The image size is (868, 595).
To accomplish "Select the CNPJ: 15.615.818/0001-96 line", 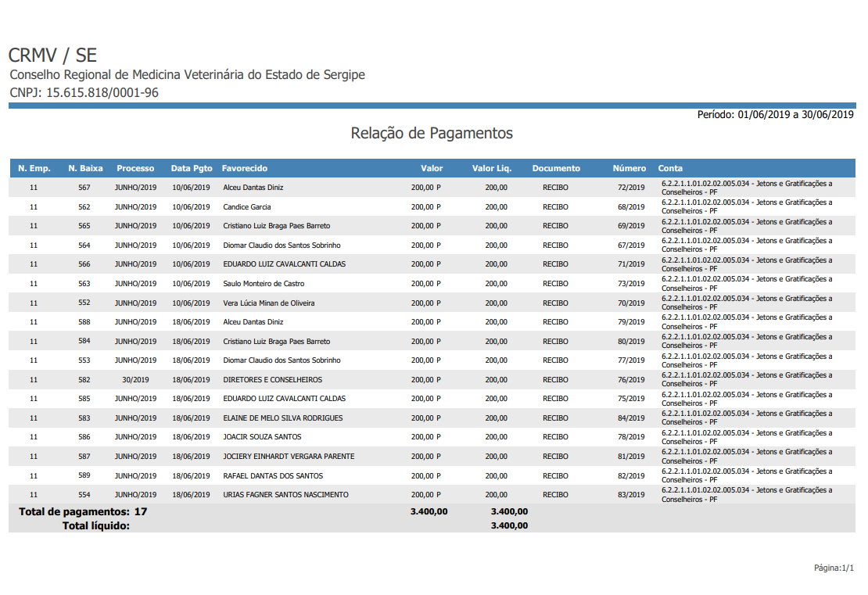I will point(84,92).
